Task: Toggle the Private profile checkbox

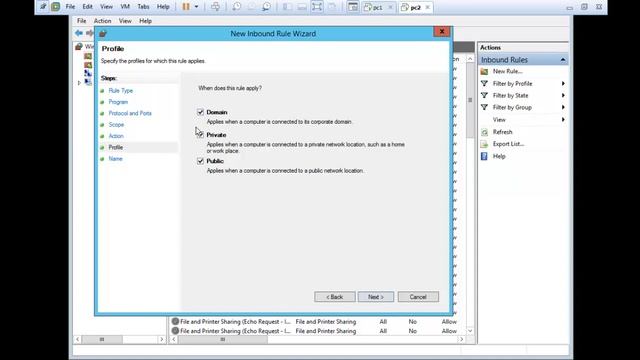Action: pyautogui.click(x=200, y=135)
